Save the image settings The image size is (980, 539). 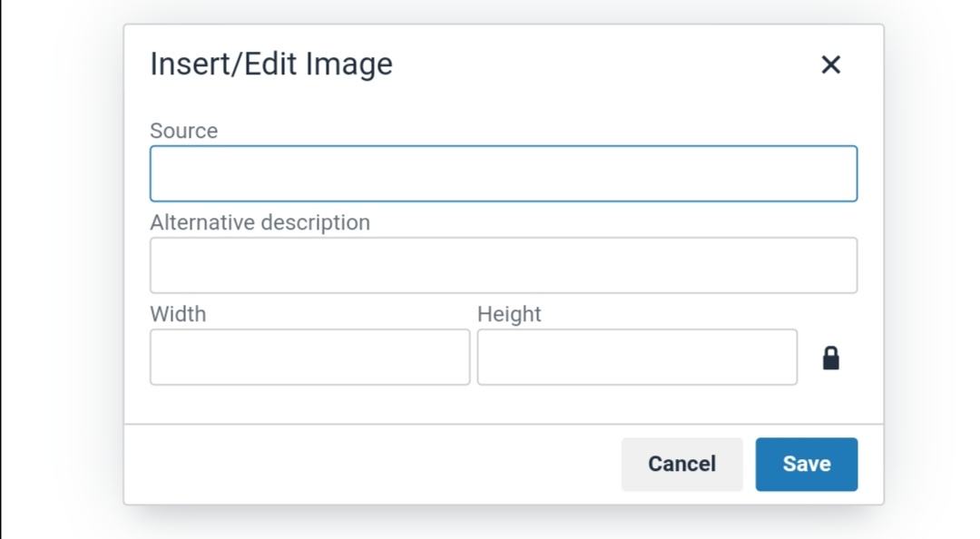pyautogui.click(x=807, y=464)
